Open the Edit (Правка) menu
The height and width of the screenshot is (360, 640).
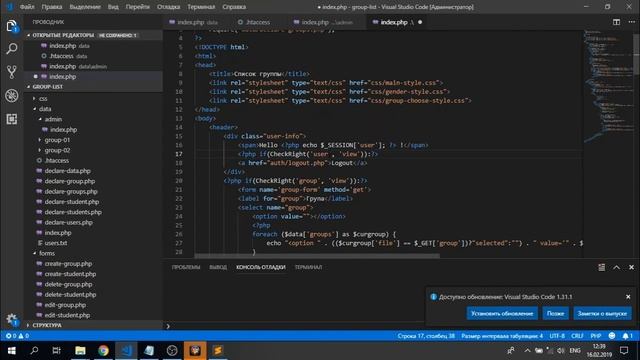(x=52, y=7)
